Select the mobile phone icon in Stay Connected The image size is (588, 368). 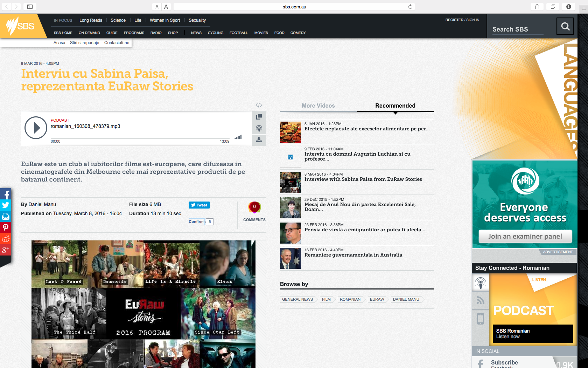pos(481,319)
